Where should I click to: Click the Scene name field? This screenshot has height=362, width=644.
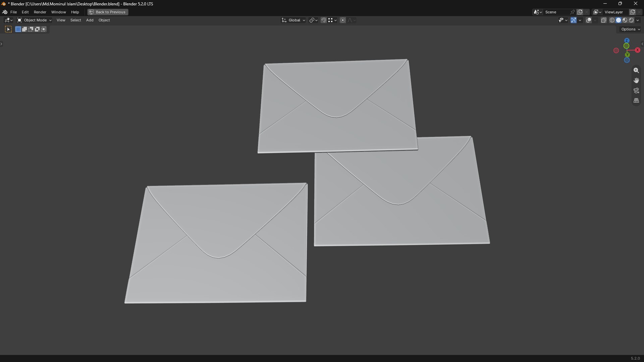tap(556, 12)
